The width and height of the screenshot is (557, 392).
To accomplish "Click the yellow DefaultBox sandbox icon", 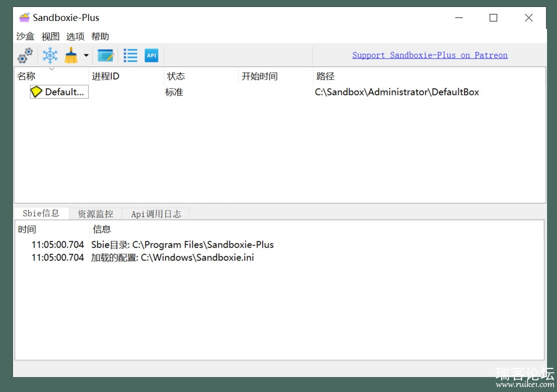I will click(x=36, y=92).
